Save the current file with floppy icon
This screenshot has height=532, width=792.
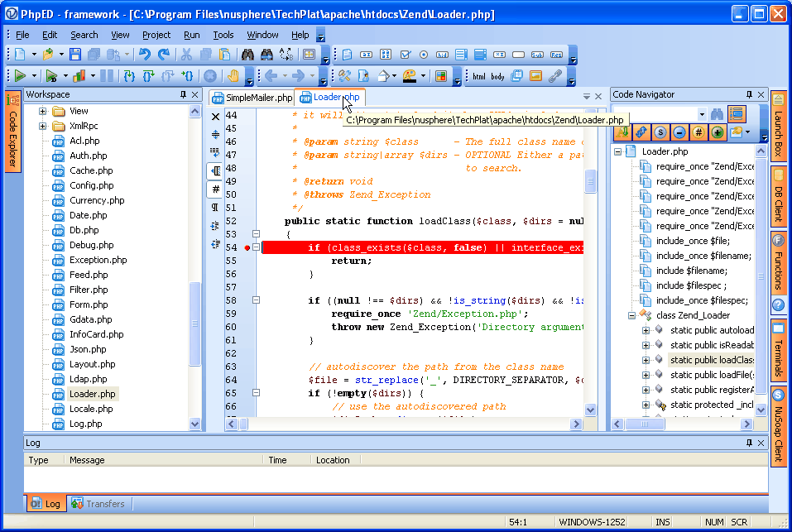pos(75,55)
